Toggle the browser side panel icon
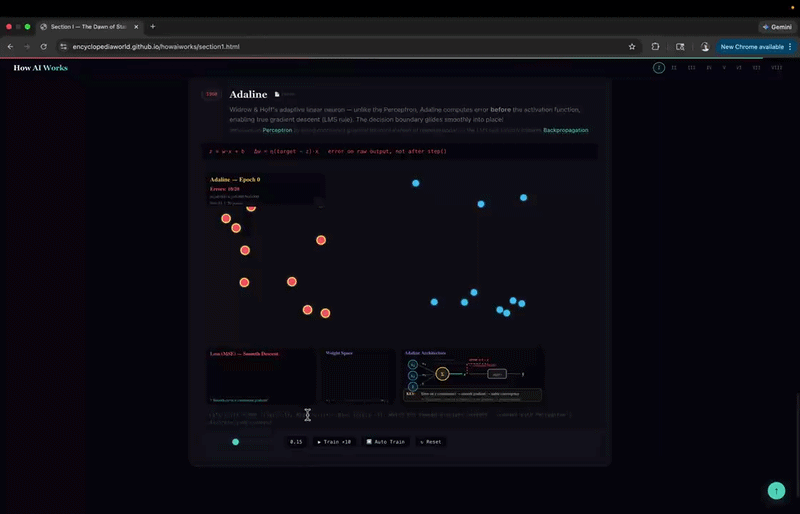This screenshot has height=514, width=800. [680, 46]
